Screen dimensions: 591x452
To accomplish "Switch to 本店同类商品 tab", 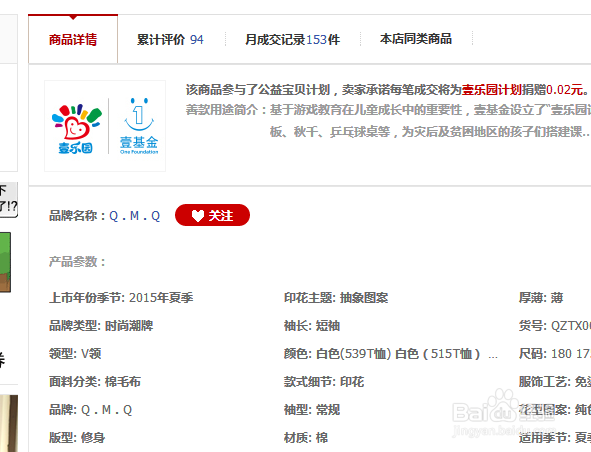I will pyautogui.click(x=416, y=39).
